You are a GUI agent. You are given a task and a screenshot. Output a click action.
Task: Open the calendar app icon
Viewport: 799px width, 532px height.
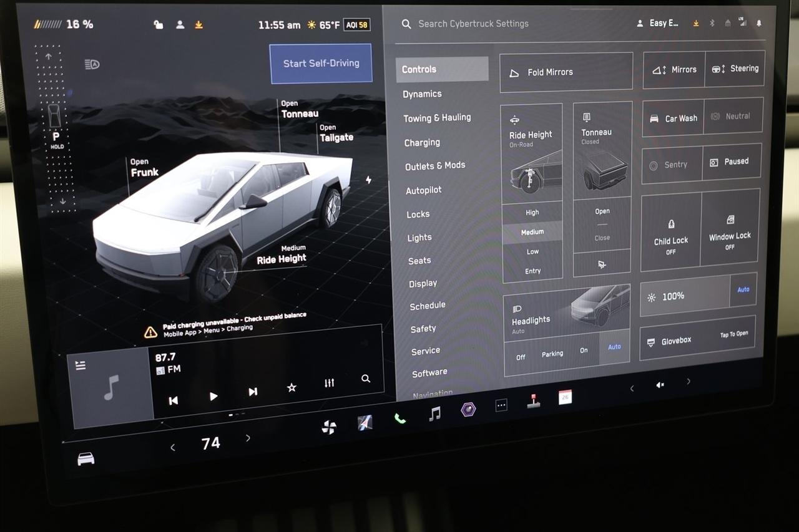(x=565, y=397)
